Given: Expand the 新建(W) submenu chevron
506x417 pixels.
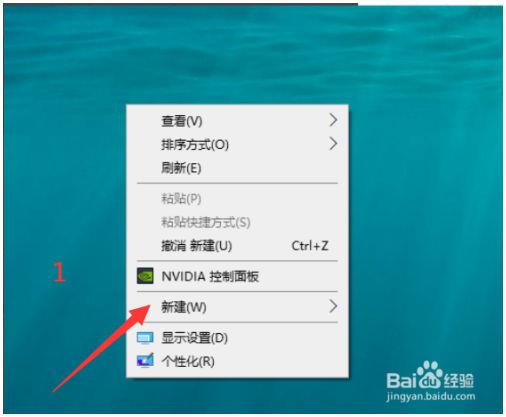Looking at the screenshot, I should [x=333, y=306].
